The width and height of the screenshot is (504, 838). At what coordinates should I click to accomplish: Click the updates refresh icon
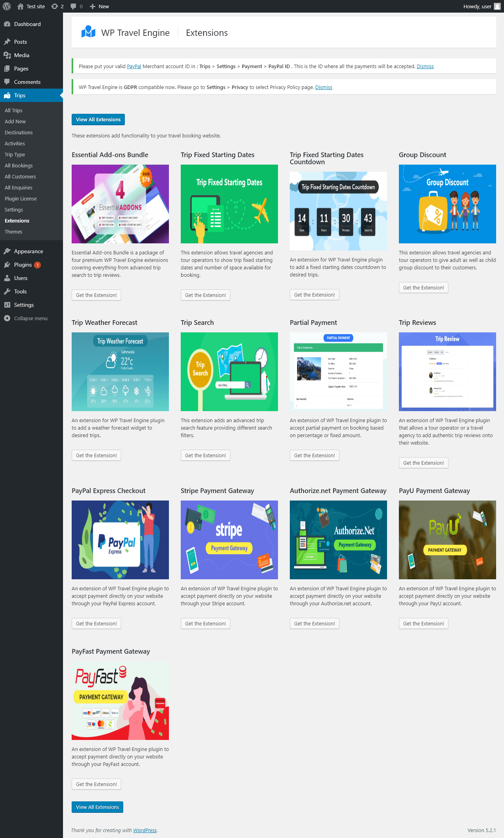pos(55,6)
